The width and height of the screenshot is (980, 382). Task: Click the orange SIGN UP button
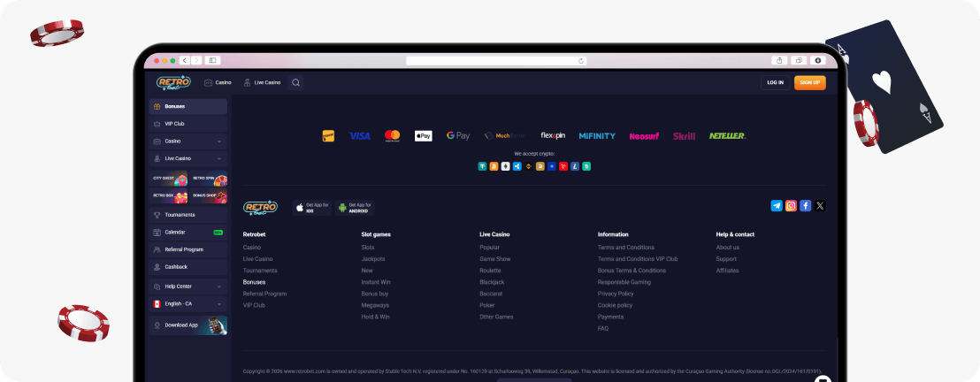(810, 82)
